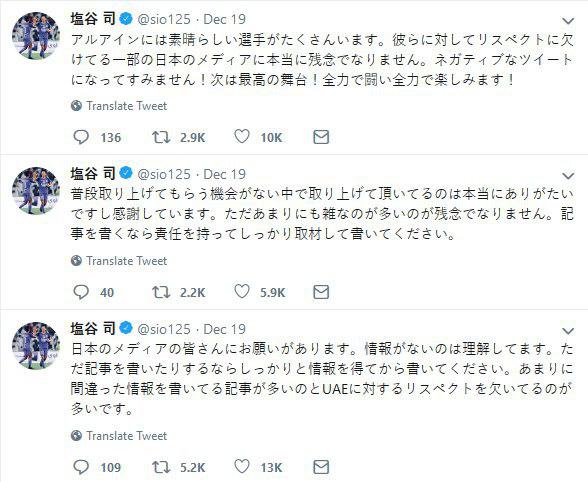
Task: Open @sio125 handle on the third tweet
Action: click(165, 329)
